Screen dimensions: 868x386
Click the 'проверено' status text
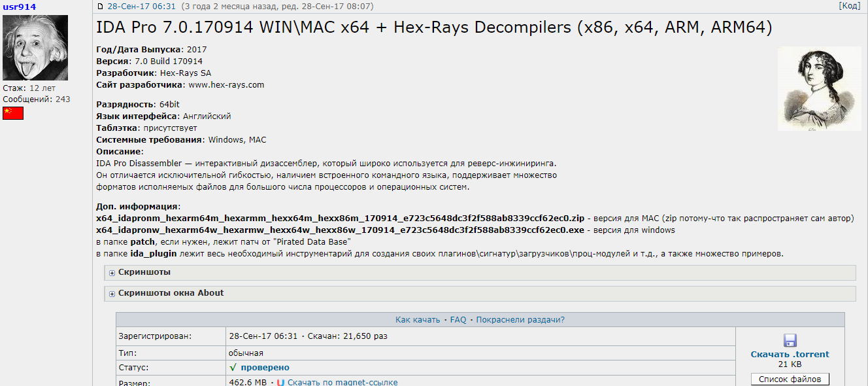(x=265, y=368)
